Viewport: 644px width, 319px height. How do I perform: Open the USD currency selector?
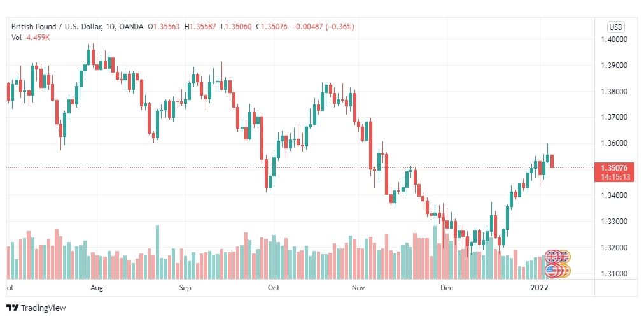(x=615, y=27)
